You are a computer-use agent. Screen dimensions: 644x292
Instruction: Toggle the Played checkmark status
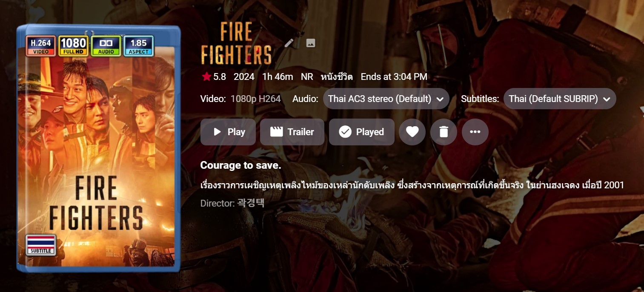[362, 132]
